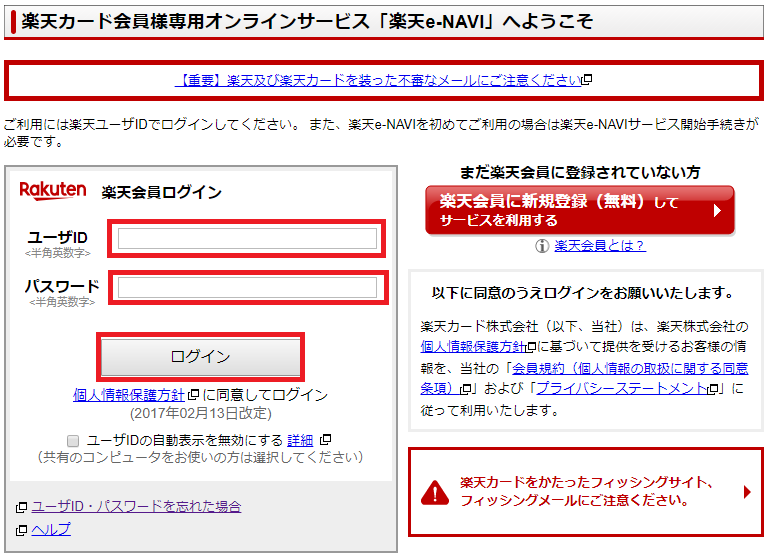Click the external-link icon after 条項）
This screenshot has width=771, height=557.
[x=465, y=389]
